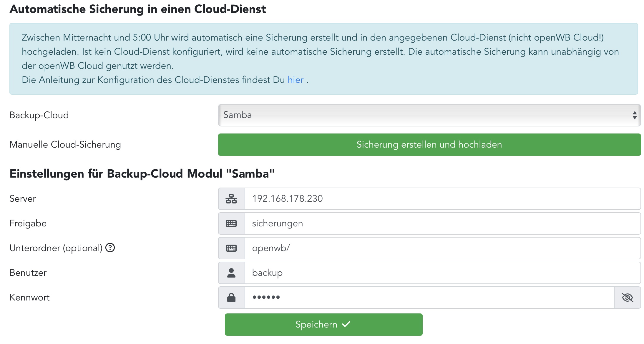Click the Unterordner field containing openwb/
The height and width of the screenshot is (344, 644).
click(x=441, y=248)
